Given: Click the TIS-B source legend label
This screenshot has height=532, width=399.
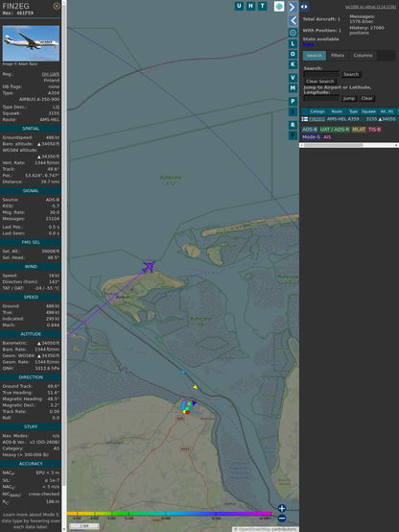Looking at the screenshot, I should click(x=374, y=130).
